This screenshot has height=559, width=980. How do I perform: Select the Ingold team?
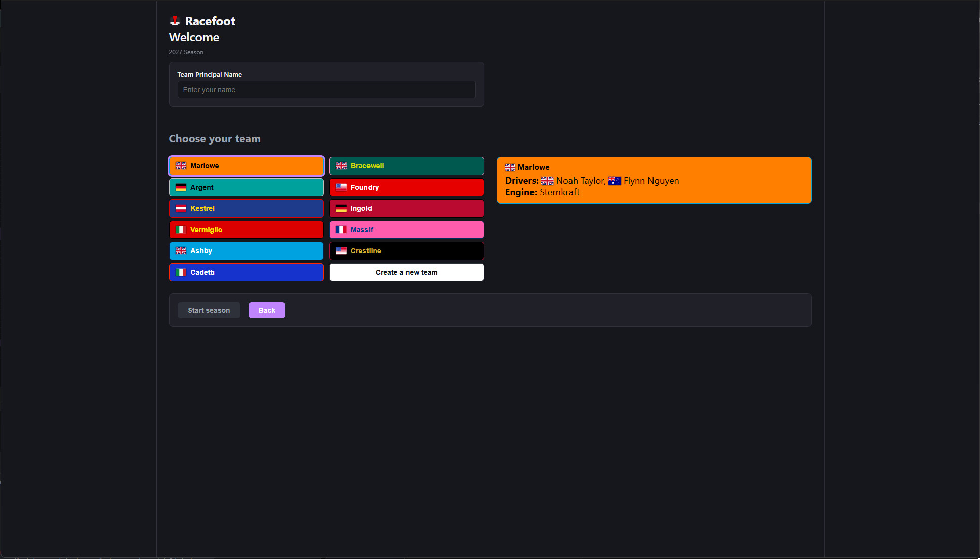click(406, 208)
